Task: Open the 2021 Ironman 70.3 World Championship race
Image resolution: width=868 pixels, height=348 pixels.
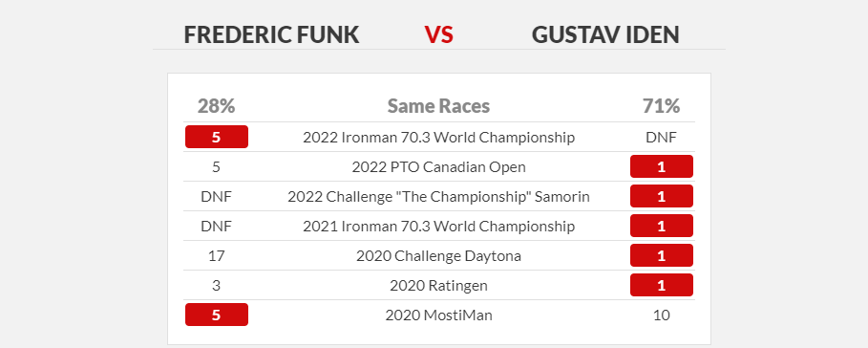Action: pos(438,226)
